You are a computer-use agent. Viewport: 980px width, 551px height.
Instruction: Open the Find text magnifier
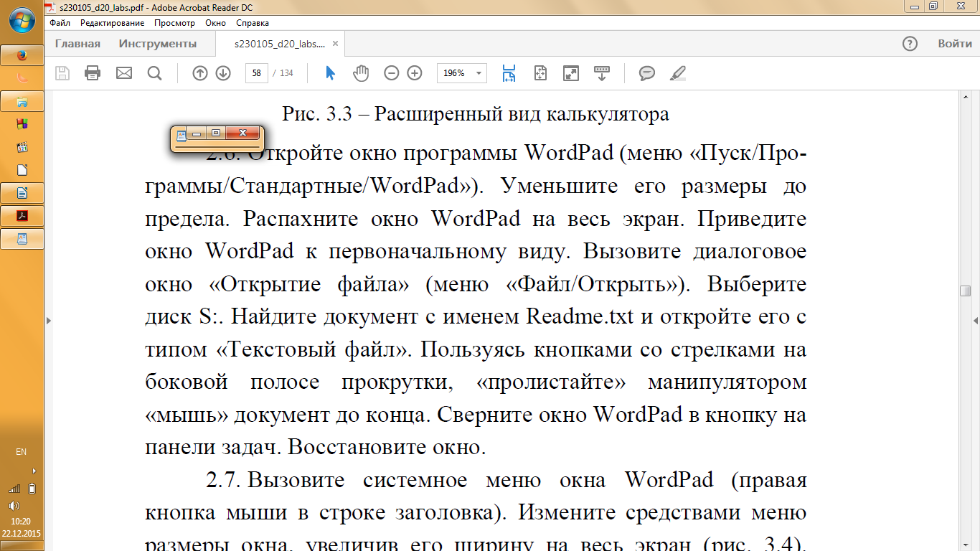click(x=154, y=73)
